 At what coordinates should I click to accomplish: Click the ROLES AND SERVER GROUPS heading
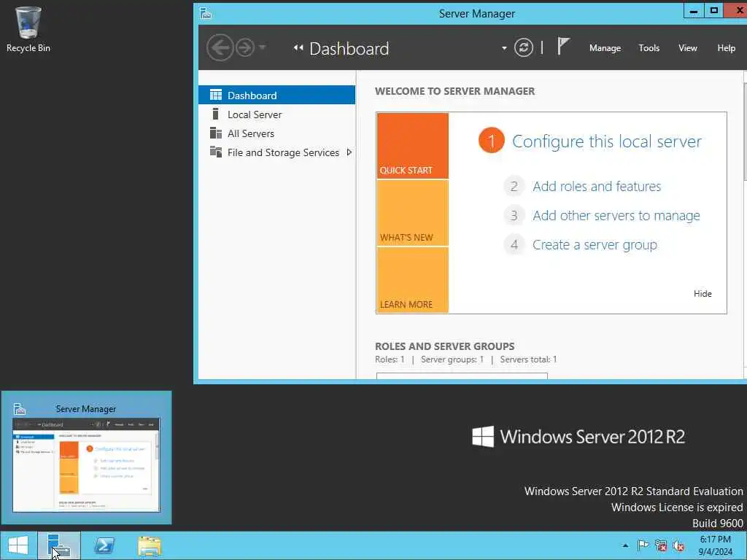pos(444,346)
